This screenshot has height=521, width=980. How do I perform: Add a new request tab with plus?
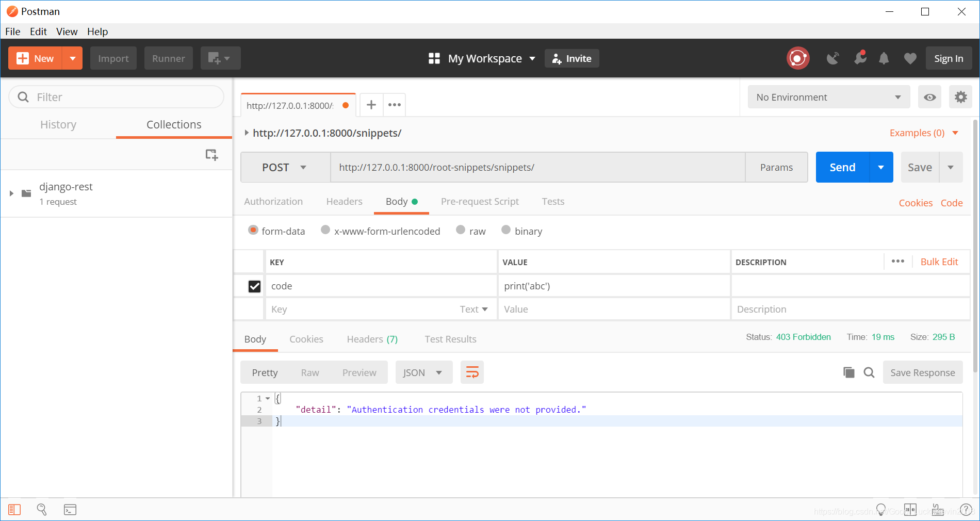point(371,105)
